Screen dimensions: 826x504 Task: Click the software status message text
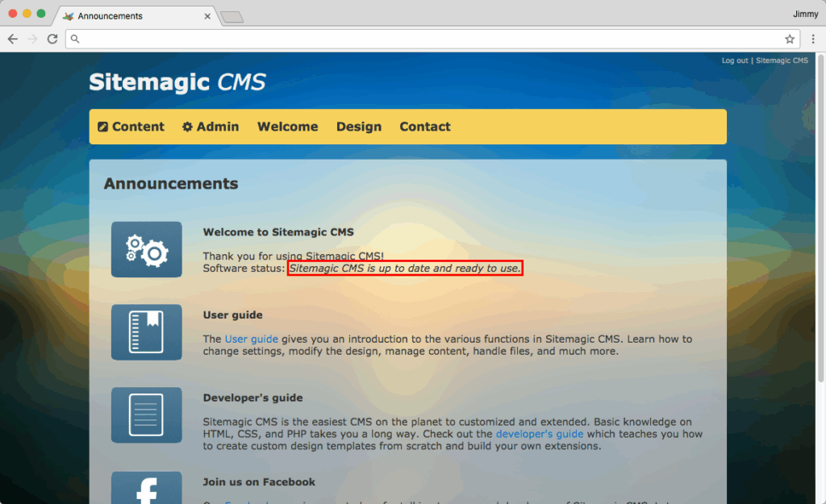click(x=405, y=269)
